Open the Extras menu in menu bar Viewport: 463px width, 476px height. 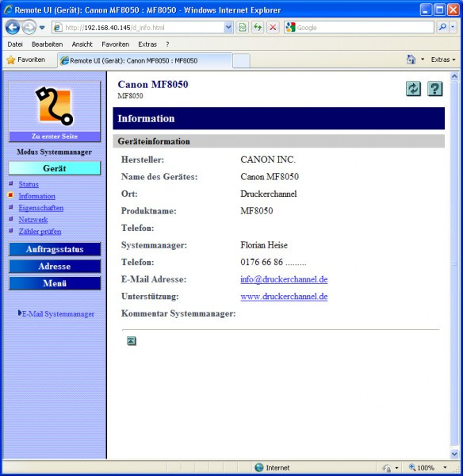[x=147, y=44]
